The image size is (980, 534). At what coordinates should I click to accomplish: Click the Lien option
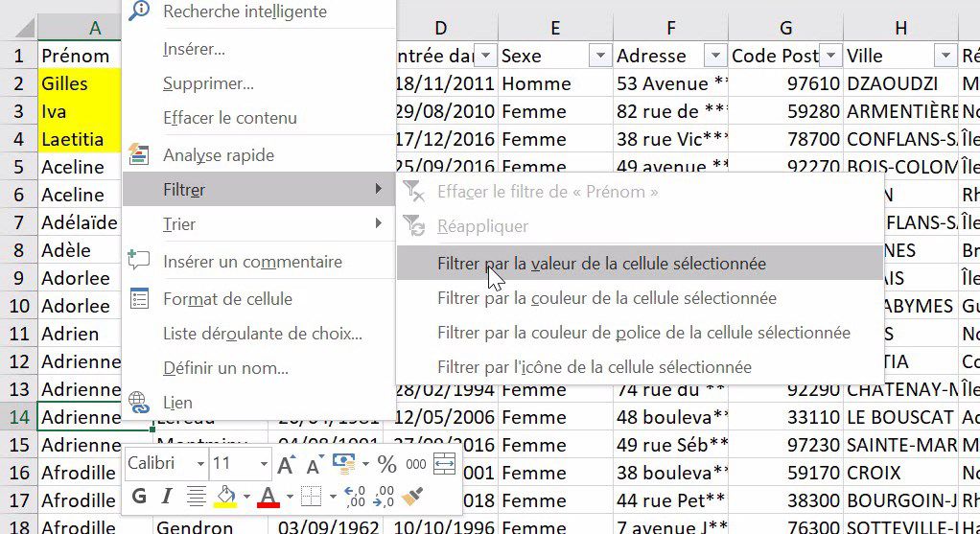[x=177, y=403]
